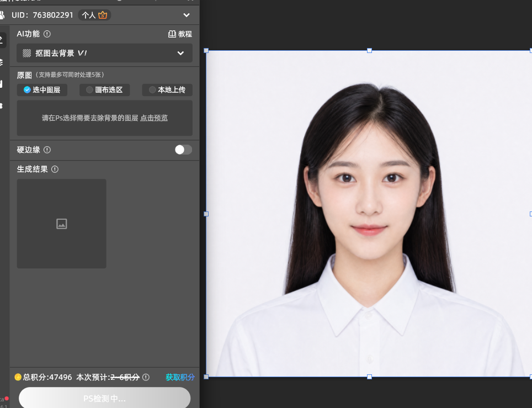
Task: Click the UID: 763802291 text
Action: pos(42,15)
